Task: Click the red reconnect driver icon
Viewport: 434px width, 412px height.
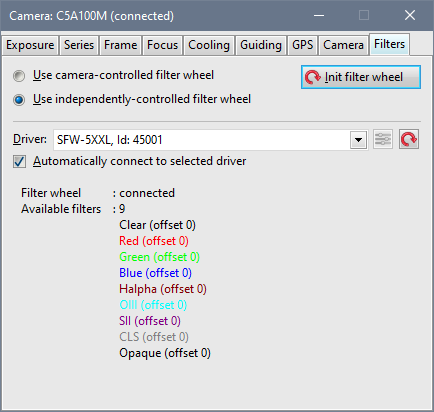Action: tap(409, 139)
